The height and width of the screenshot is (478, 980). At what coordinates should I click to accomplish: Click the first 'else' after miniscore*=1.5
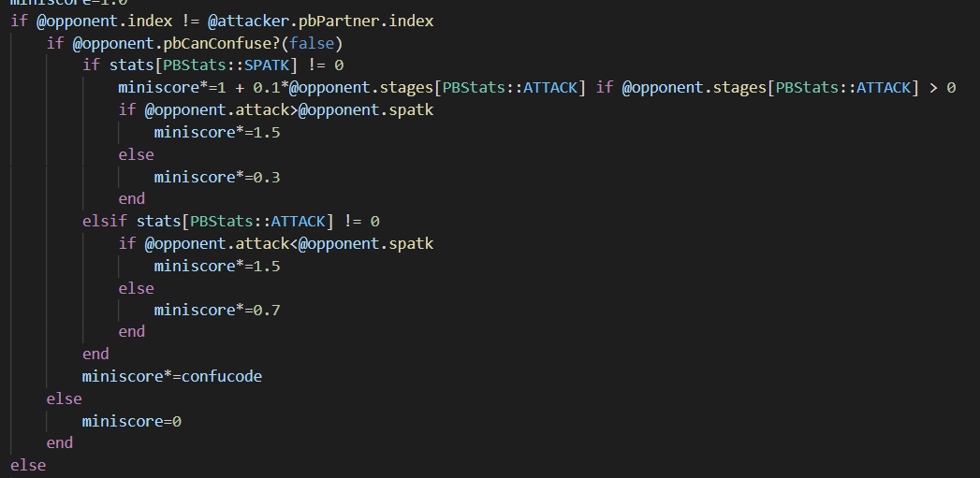137,154
